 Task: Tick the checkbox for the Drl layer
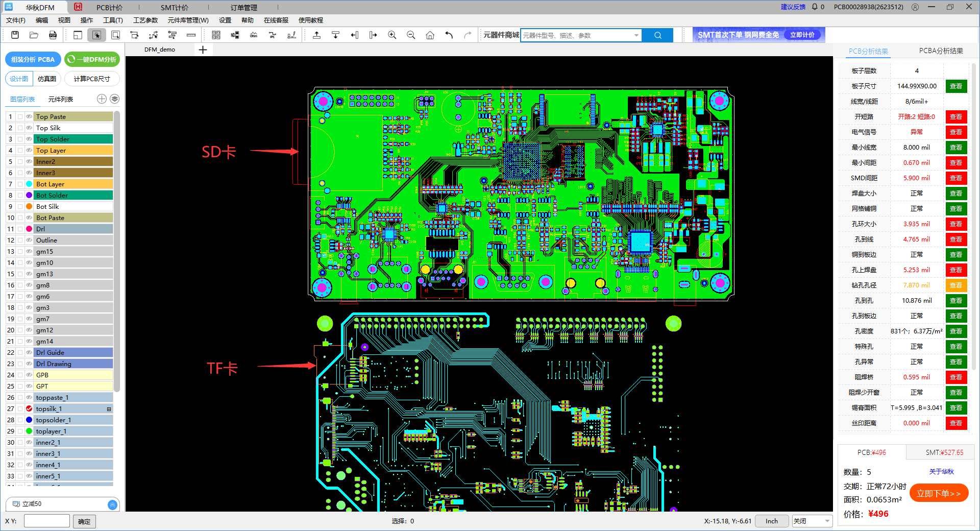pyautogui.click(x=20, y=229)
